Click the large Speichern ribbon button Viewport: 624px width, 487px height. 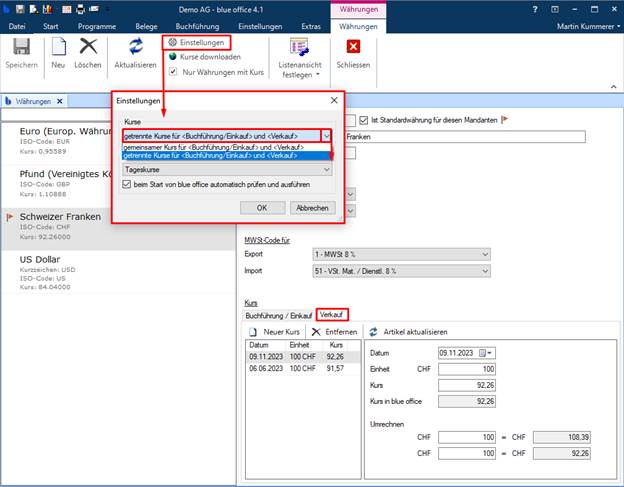coord(21,53)
